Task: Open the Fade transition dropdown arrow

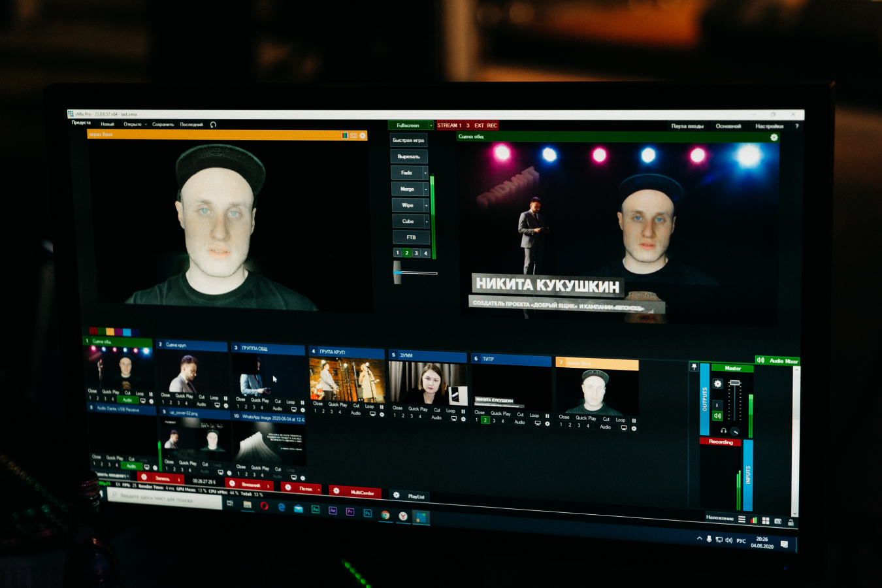Action: click(425, 173)
